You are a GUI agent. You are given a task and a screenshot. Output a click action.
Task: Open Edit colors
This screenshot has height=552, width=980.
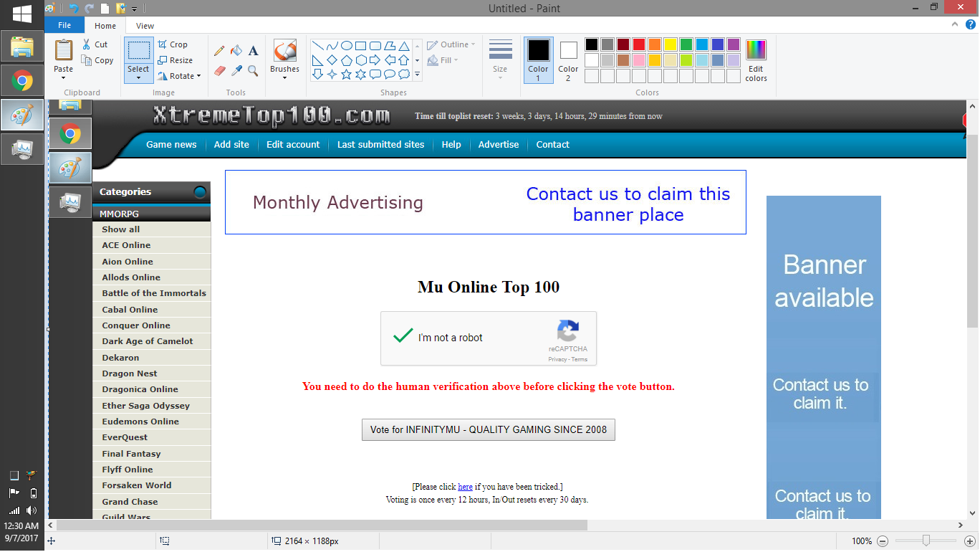(756, 60)
